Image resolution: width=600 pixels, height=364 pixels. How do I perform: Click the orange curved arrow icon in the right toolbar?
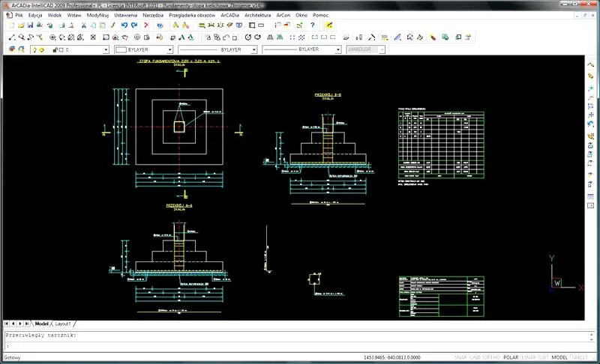pos(591,136)
